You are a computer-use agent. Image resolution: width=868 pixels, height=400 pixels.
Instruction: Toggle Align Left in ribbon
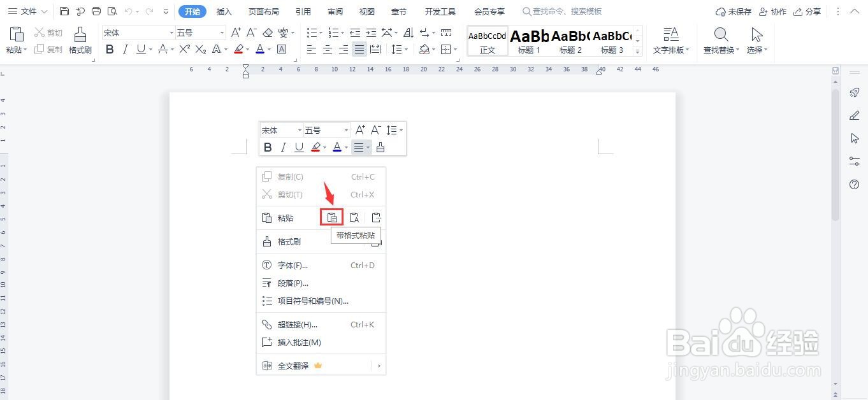(x=312, y=49)
